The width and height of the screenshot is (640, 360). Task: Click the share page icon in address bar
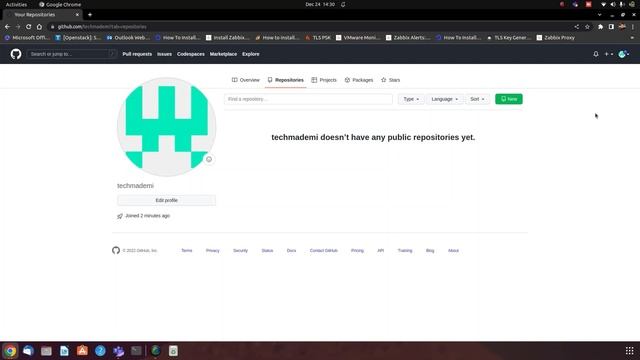point(577,27)
